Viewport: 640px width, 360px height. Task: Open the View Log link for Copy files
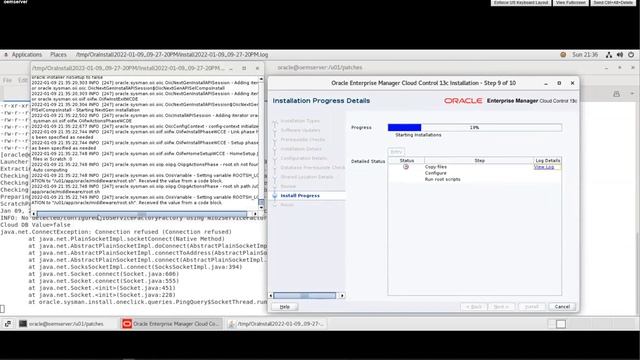coord(544,167)
